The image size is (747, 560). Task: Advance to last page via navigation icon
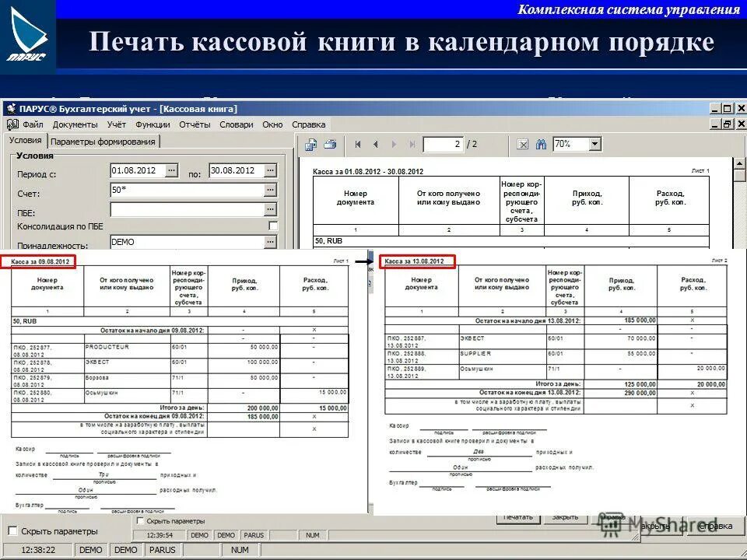[412, 144]
